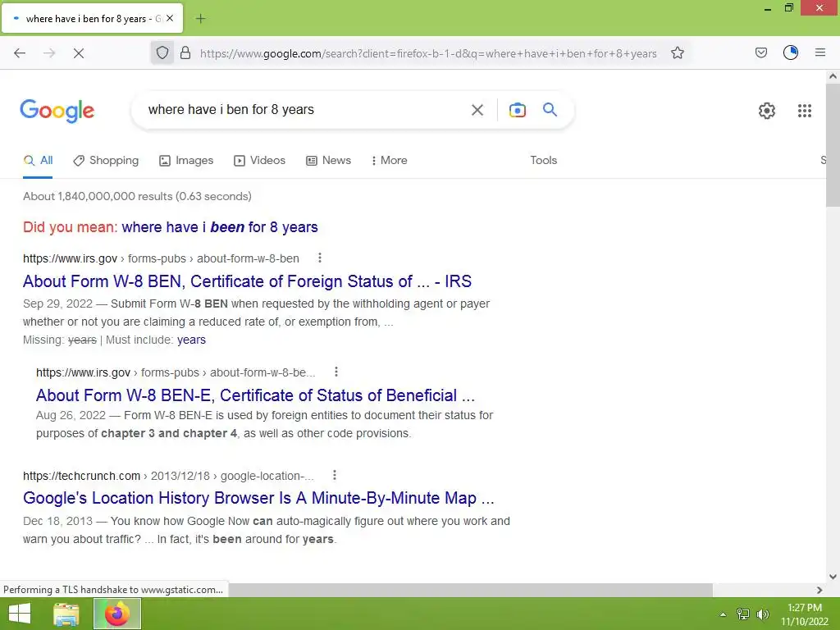Open Google quick settings gear
Viewport: 840px width, 630px height.
pos(767,111)
